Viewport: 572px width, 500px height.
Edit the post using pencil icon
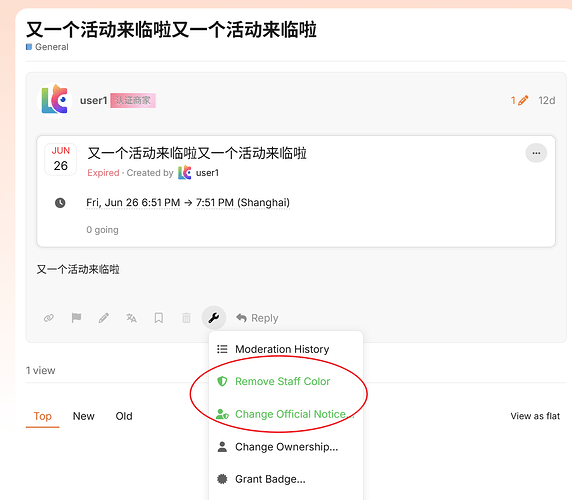pos(104,318)
